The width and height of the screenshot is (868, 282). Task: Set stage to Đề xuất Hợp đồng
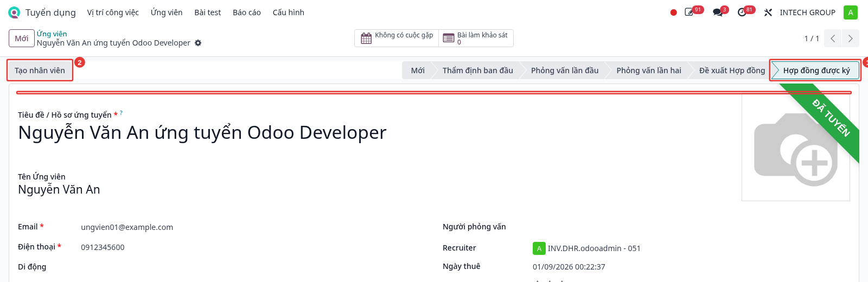tap(732, 70)
